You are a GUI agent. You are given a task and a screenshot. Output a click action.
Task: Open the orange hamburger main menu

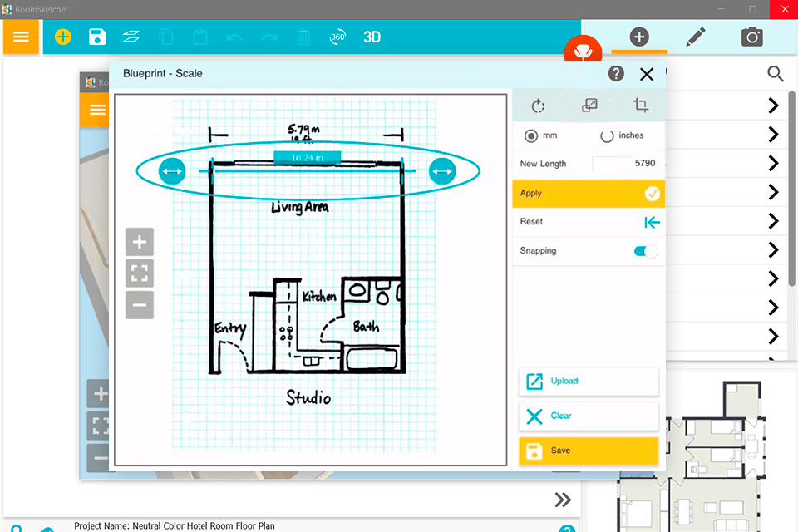pyautogui.click(x=21, y=37)
